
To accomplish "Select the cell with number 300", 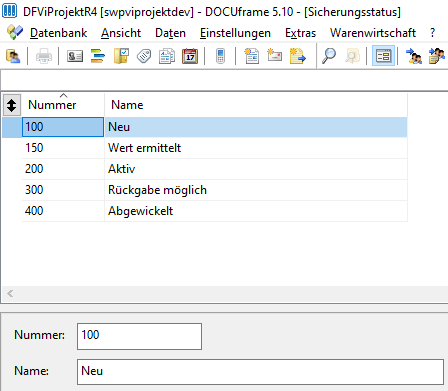I will pyautogui.click(x=63, y=190).
